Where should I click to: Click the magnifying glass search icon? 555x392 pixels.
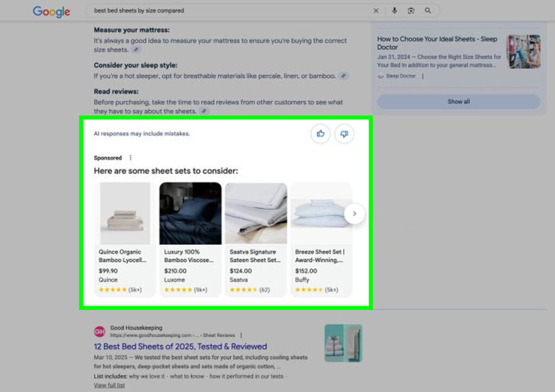point(429,10)
